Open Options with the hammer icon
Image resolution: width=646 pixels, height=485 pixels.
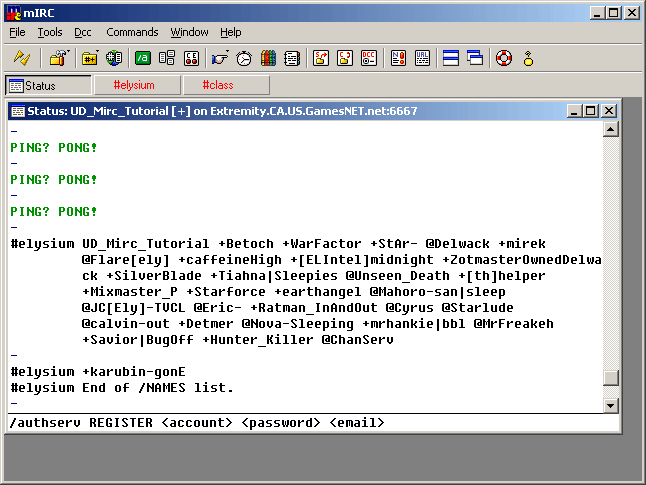point(59,58)
